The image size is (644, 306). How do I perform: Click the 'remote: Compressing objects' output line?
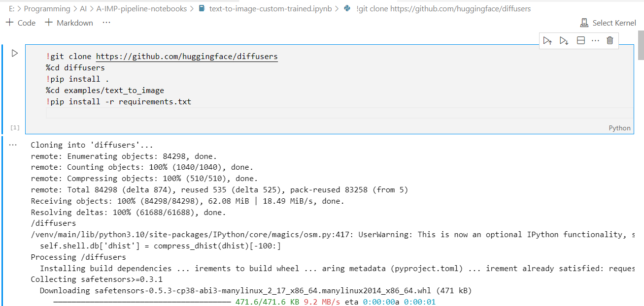tap(144, 179)
